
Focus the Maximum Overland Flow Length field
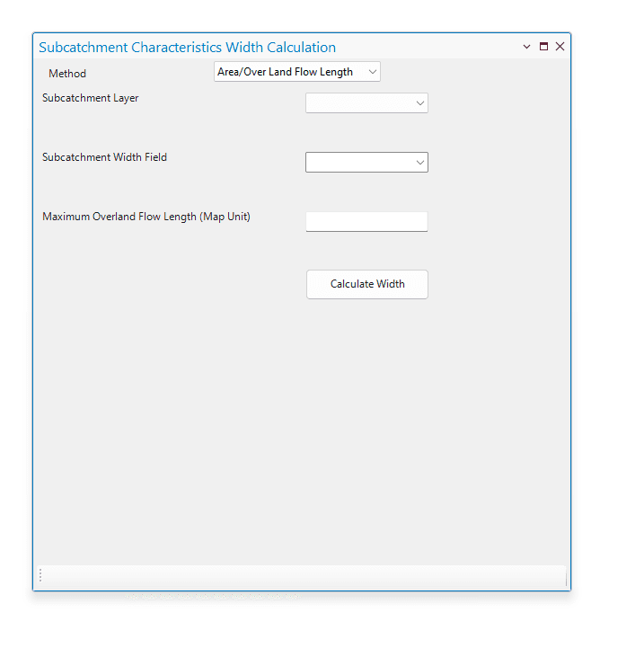click(x=366, y=221)
